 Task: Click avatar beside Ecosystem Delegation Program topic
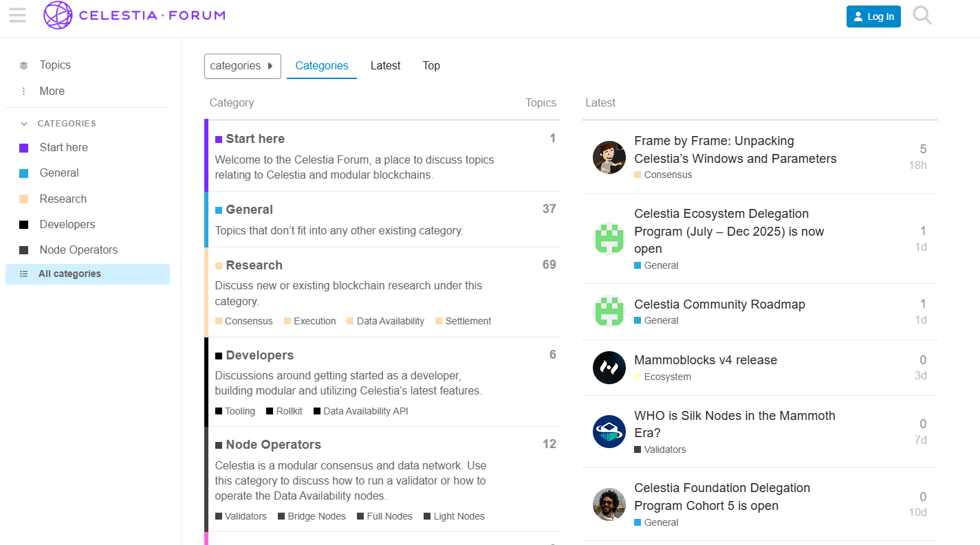(x=609, y=238)
